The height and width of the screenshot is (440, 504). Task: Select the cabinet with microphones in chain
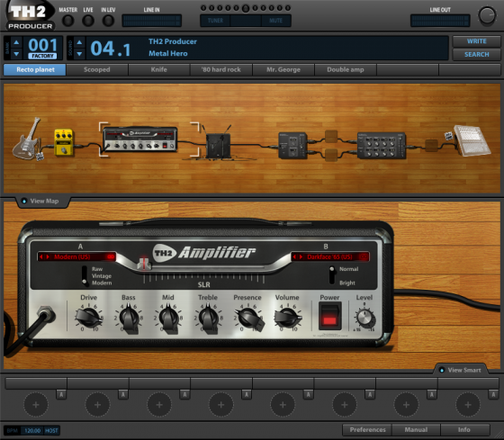click(x=218, y=143)
